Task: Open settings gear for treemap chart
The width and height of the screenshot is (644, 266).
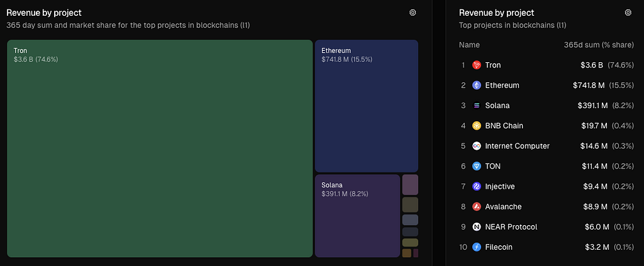Action: click(413, 13)
